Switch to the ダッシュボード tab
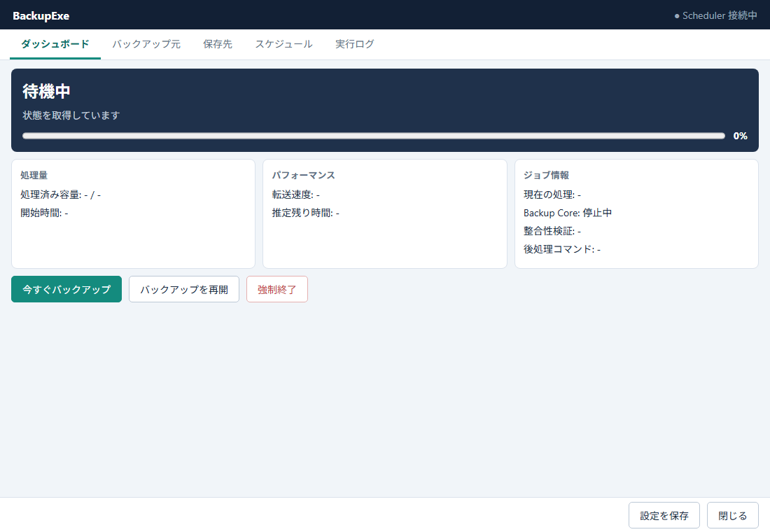Image resolution: width=770 pixels, height=532 pixels. click(55, 44)
